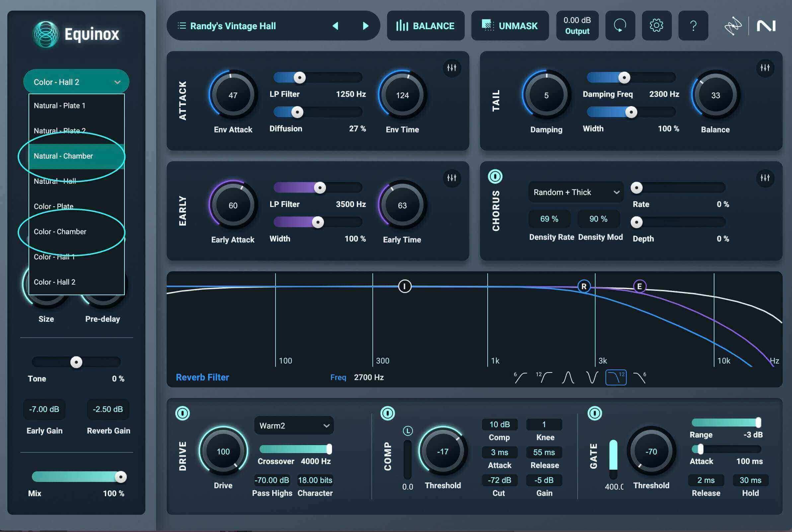792x532 pixels.
Task: Click the Reverb Gain -2.50 dB field
Action: [x=108, y=409]
